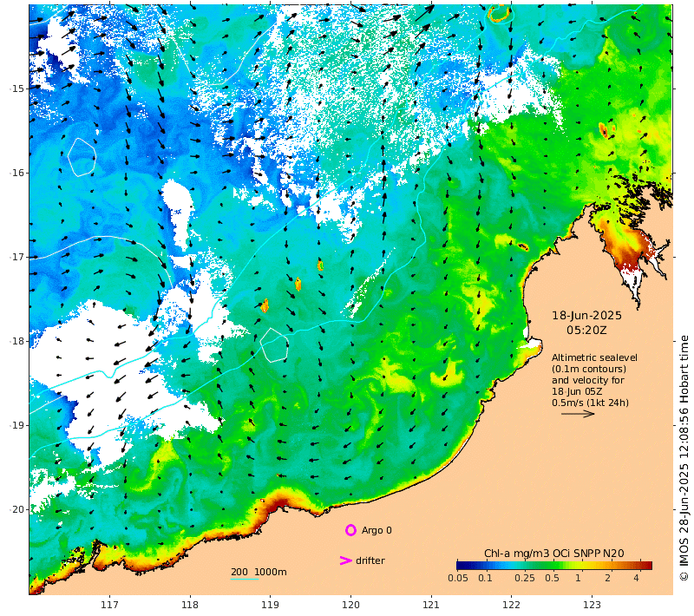Click the colorbar tick label 4
Screen dimensions: 694x616
pyautogui.click(x=637, y=578)
